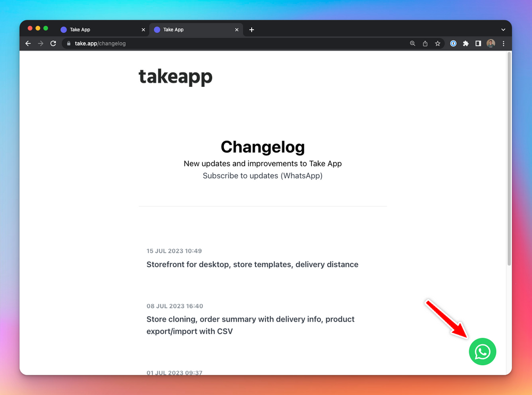The height and width of the screenshot is (395, 532).
Task: Go back using the browser back arrow
Action: coord(28,44)
